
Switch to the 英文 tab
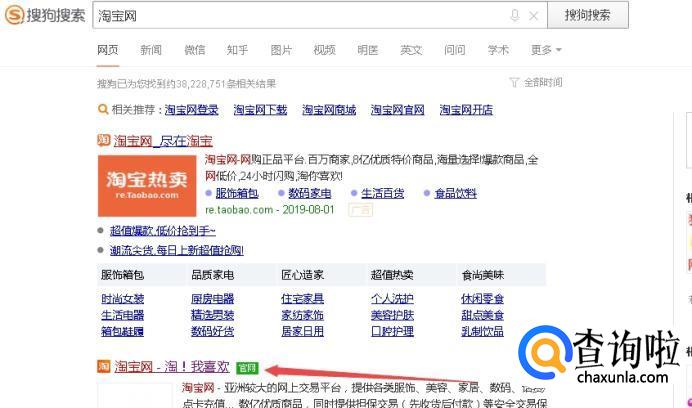pyautogui.click(x=411, y=50)
